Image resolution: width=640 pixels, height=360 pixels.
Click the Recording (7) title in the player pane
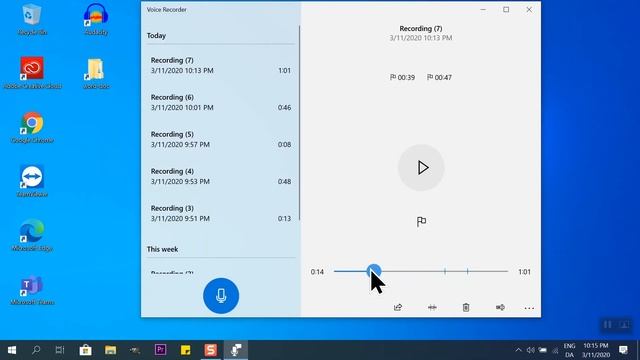click(420, 29)
